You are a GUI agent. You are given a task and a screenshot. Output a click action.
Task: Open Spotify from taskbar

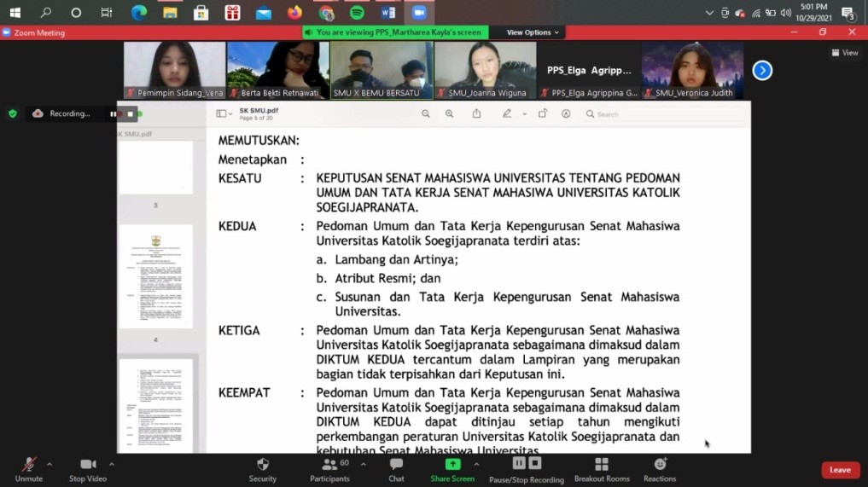[x=357, y=12]
